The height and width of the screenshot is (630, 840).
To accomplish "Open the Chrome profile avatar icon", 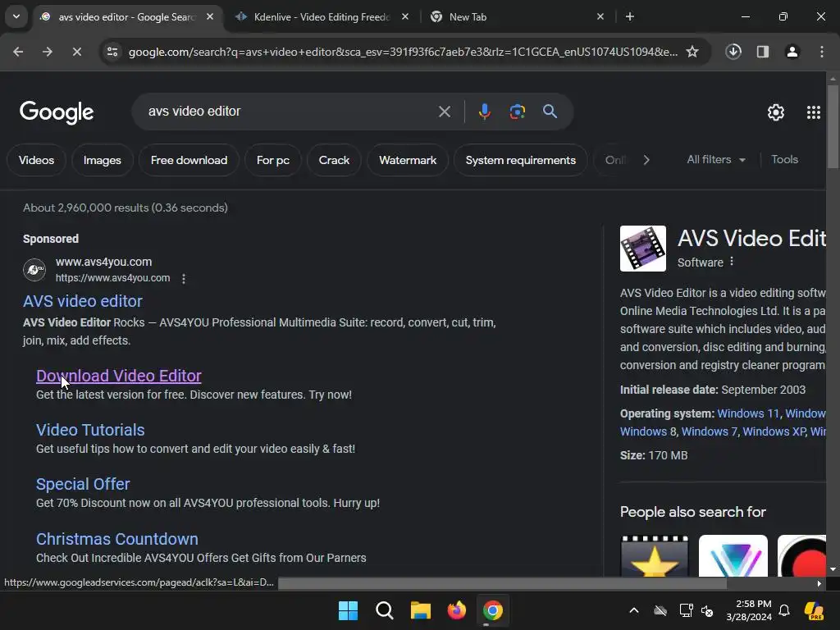I will click(792, 52).
